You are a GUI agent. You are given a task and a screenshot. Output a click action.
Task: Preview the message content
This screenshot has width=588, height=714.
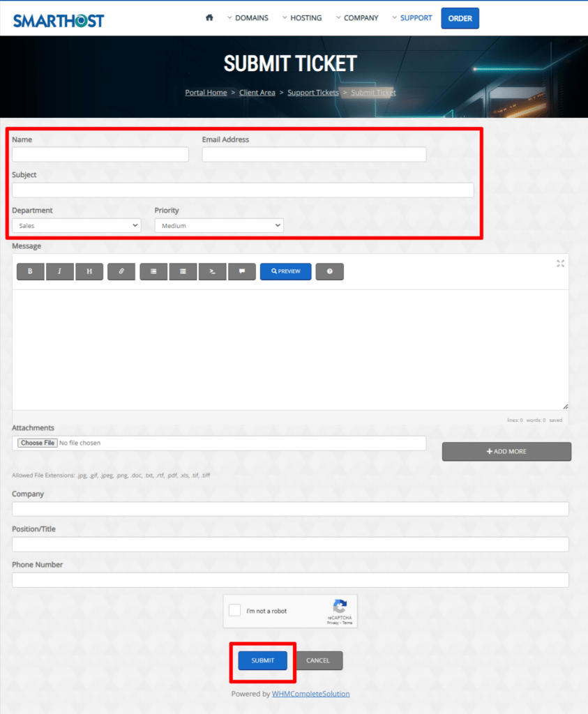[285, 271]
